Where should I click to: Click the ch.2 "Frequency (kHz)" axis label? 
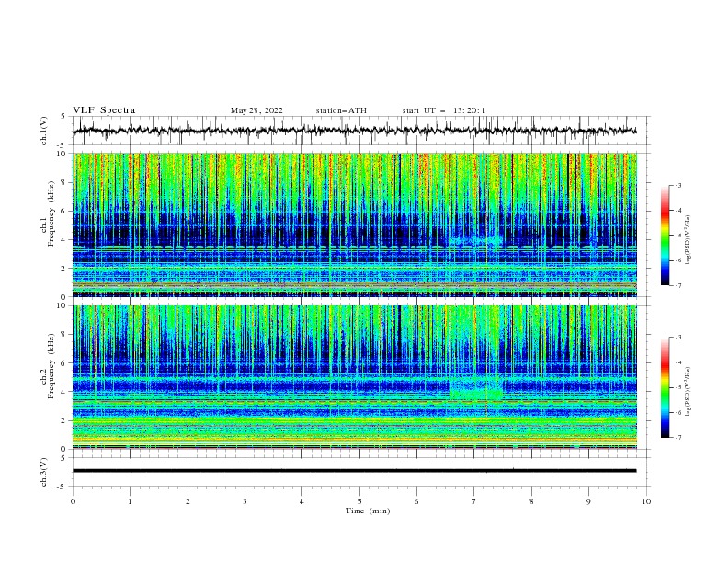[x=51, y=365]
